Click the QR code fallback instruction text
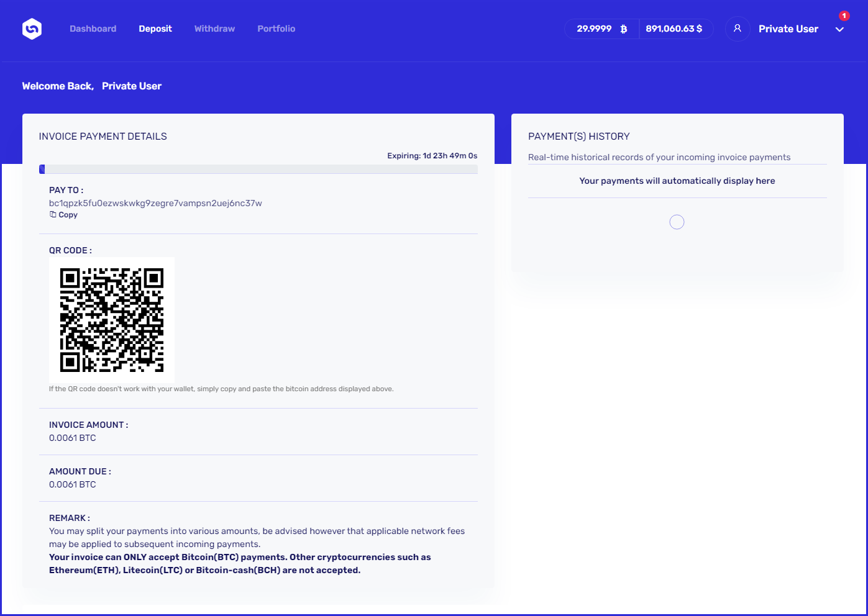The image size is (868, 616). [x=221, y=389]
